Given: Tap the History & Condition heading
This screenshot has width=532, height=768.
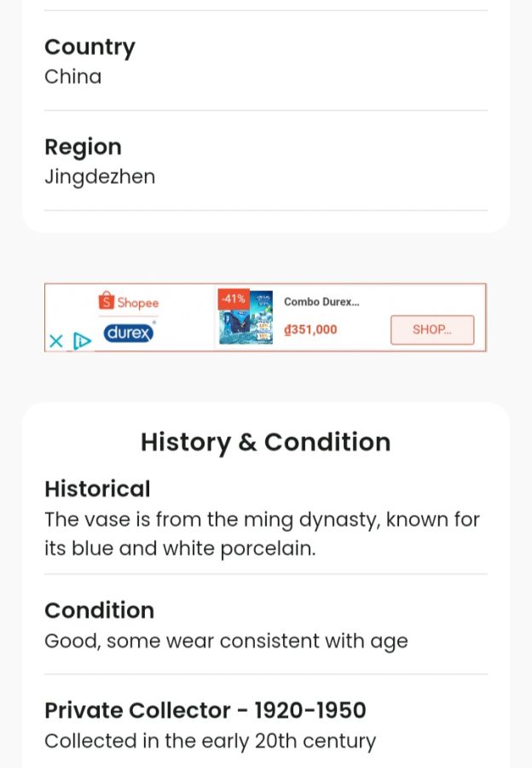Looking at the screenshot, I should 266,442.
